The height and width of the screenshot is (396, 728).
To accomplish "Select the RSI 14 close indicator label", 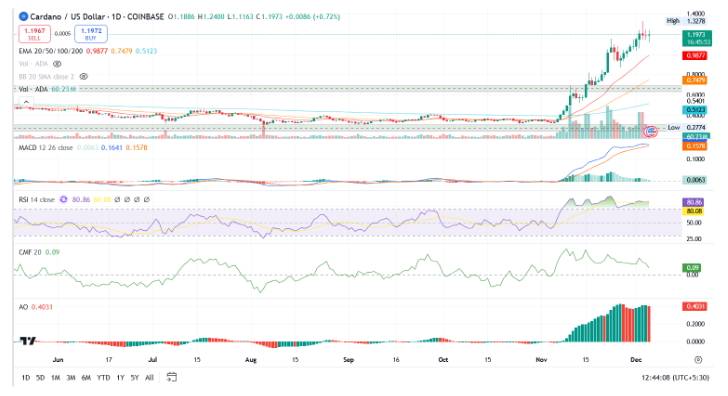I will 36,200.
